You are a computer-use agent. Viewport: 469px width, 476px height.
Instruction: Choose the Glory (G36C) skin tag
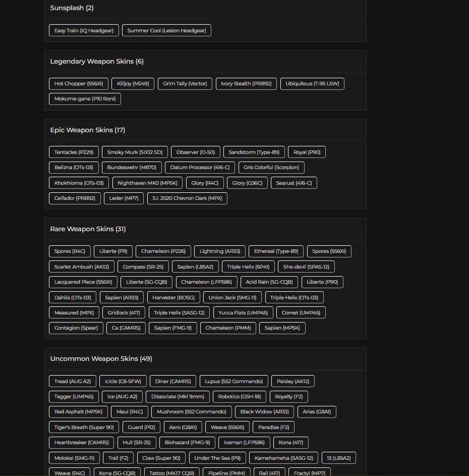(x=247, y=183)
